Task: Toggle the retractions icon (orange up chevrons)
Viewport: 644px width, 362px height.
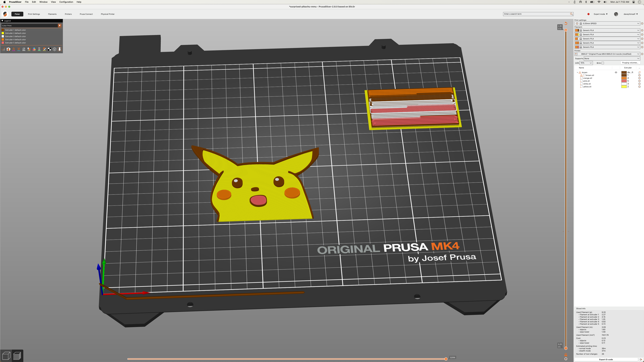Action: (13, 49)
